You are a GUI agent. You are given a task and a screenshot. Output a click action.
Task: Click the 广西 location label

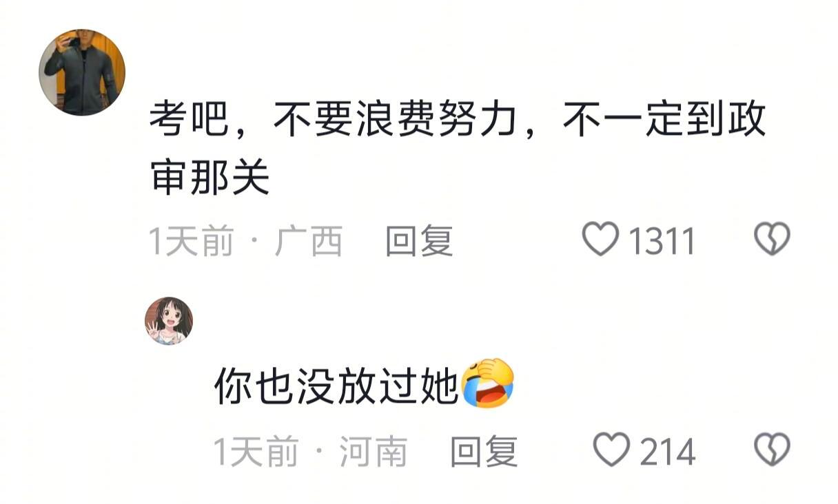click(x=309, y=242)
